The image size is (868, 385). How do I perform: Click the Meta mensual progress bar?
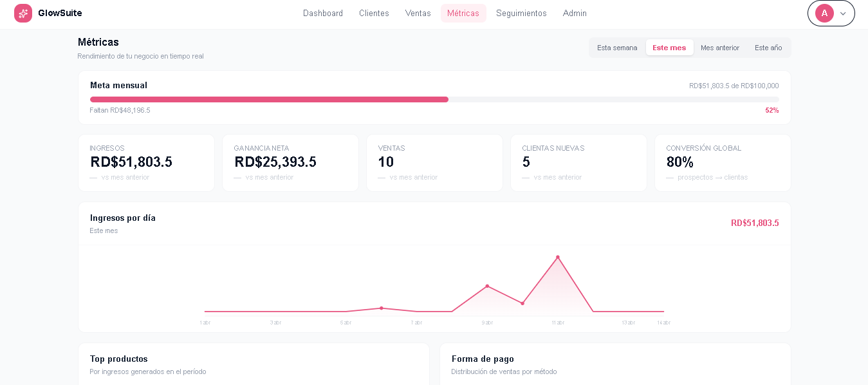pos(434,100)
